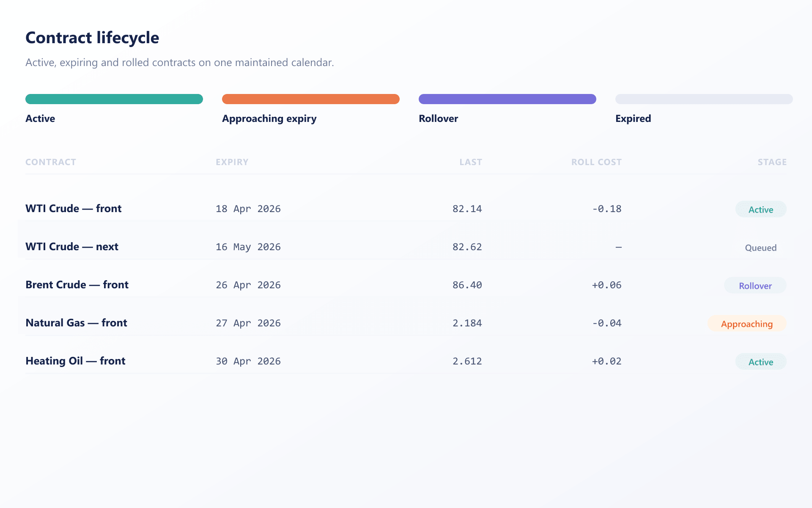Click roll cost +0.06
Viewport: 812px width, 508px height.
tap(607, 285)
